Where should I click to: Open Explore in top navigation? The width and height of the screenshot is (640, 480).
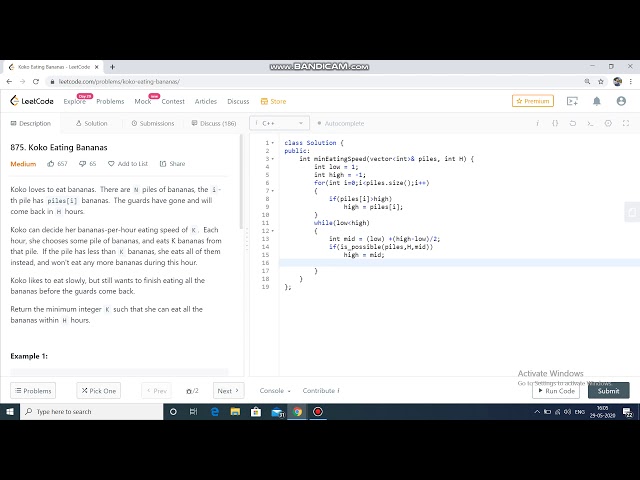[x=75, y=101]
